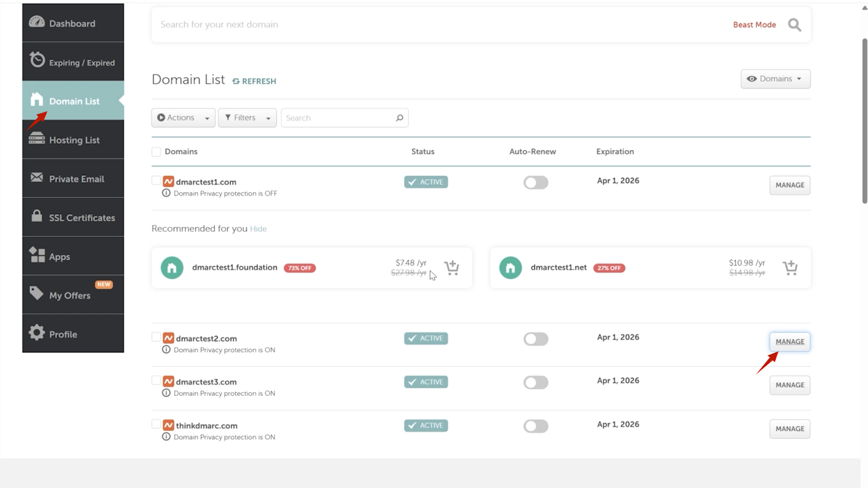Tick the checkbox next to dmarctest2.com
Screen dimensions: 868x488
click(x=156, y=337)
